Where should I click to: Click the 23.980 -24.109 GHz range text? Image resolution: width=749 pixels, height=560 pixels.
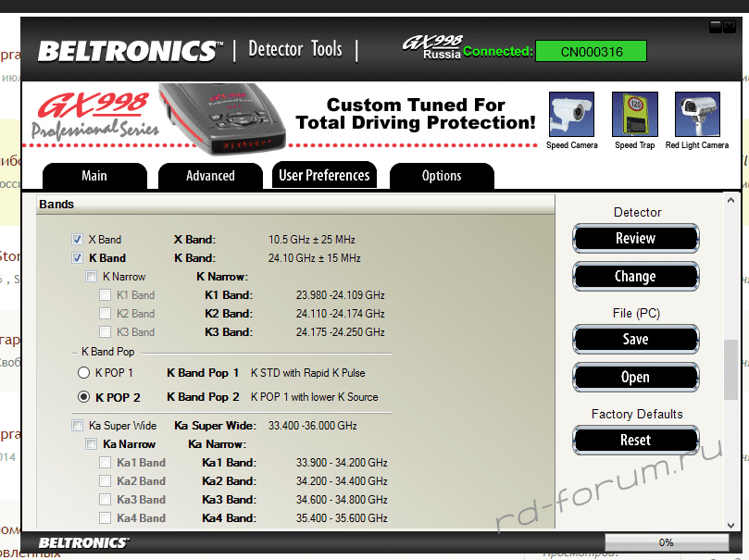pos(340,295)
